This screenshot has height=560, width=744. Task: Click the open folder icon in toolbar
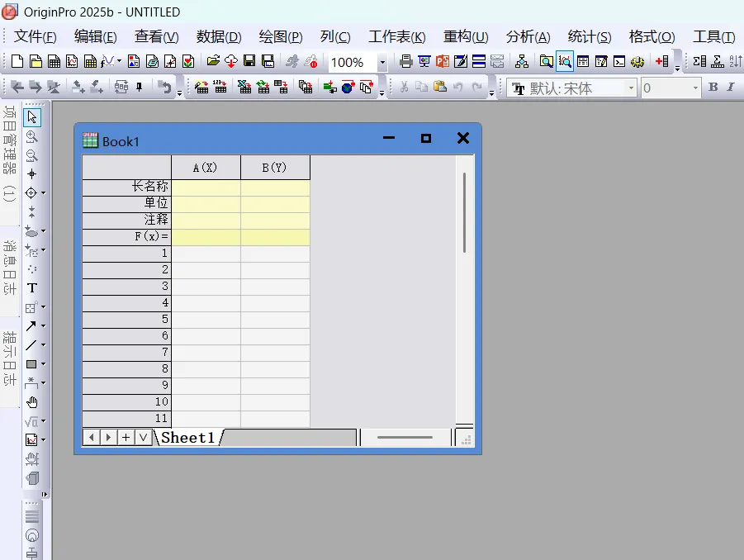tap(213, 61)
